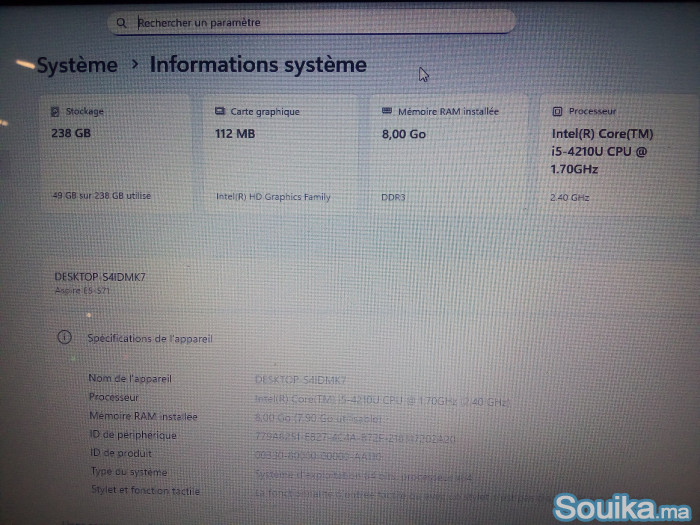Viewport: 700px width, 525px height.
Task: Click the Processeur chip icon
Action: pos(557,111)
